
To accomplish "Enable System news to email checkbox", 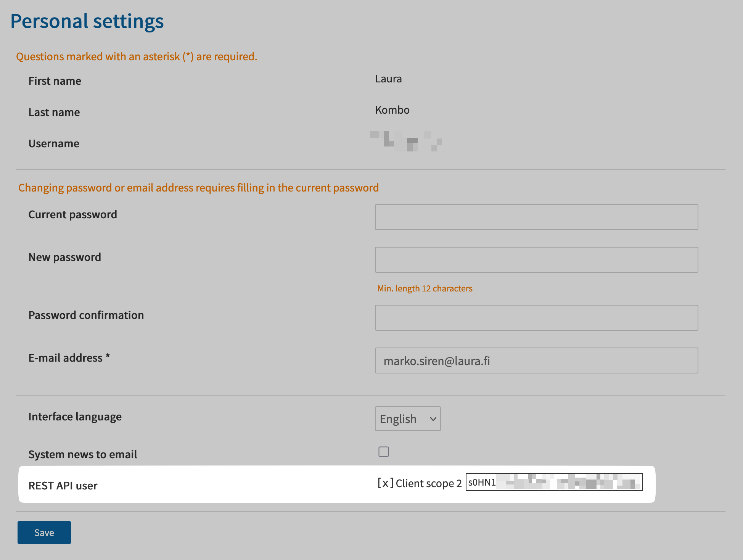I will tap(384, 452).
